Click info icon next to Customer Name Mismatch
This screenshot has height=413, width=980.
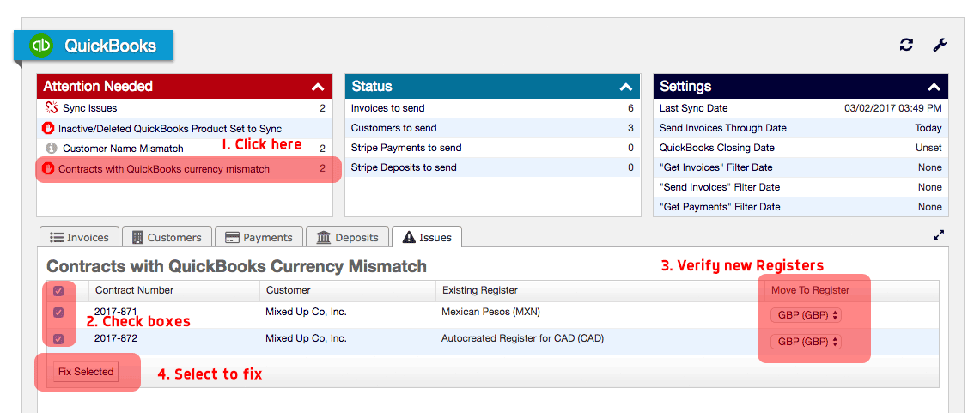click(52, 148)
